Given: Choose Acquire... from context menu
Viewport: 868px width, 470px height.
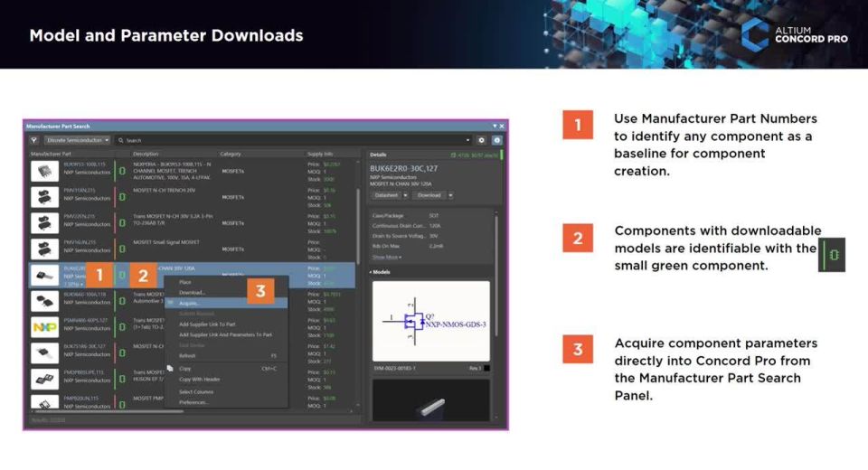Looking at the screenshot, I should coord(226,303).
